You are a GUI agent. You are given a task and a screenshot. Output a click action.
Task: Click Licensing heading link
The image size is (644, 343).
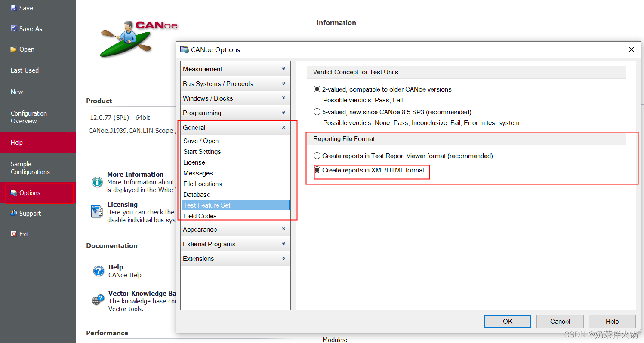(x=122, y=205)
